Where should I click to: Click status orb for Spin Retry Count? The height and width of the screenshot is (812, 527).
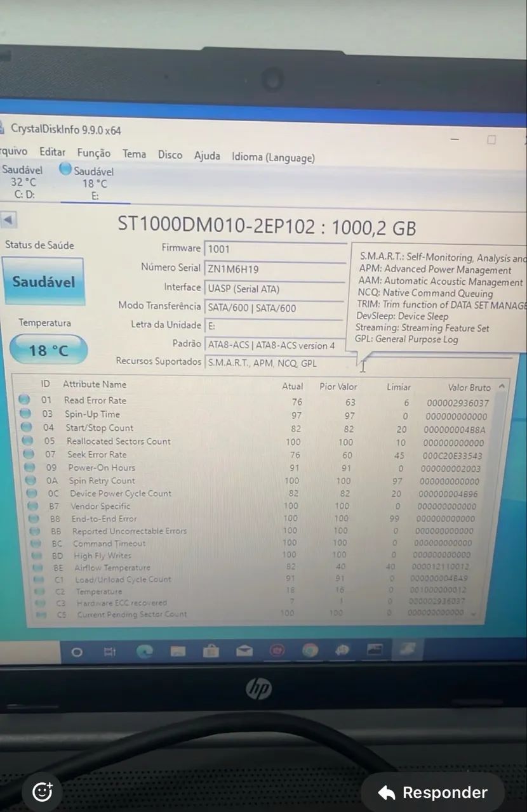[x=30, y=480]
